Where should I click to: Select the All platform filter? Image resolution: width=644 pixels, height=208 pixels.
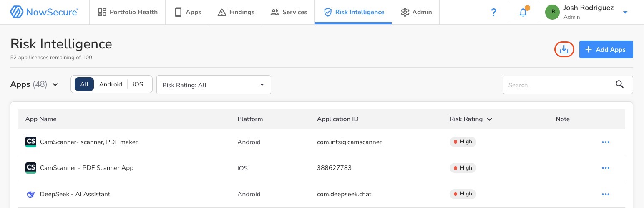[84, 84]
